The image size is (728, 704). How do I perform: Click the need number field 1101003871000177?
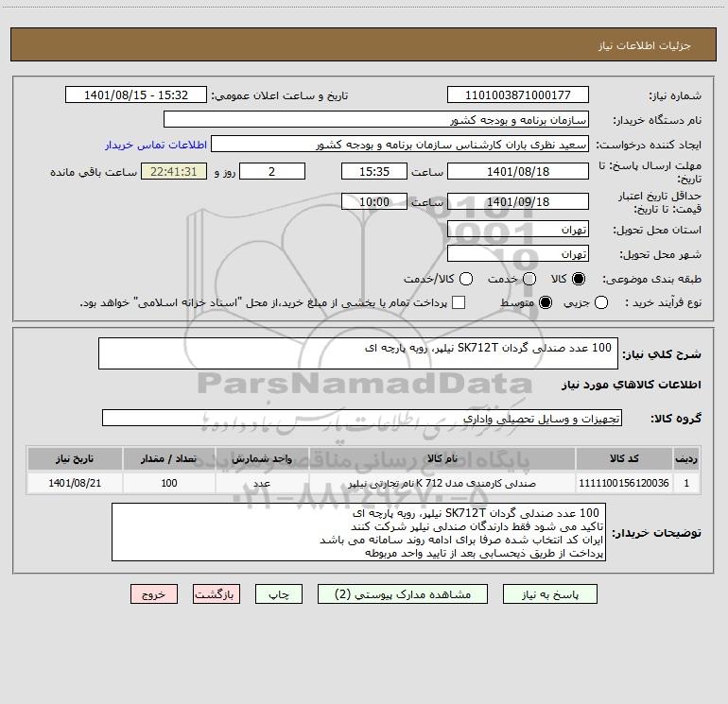[x=518, y=94]
